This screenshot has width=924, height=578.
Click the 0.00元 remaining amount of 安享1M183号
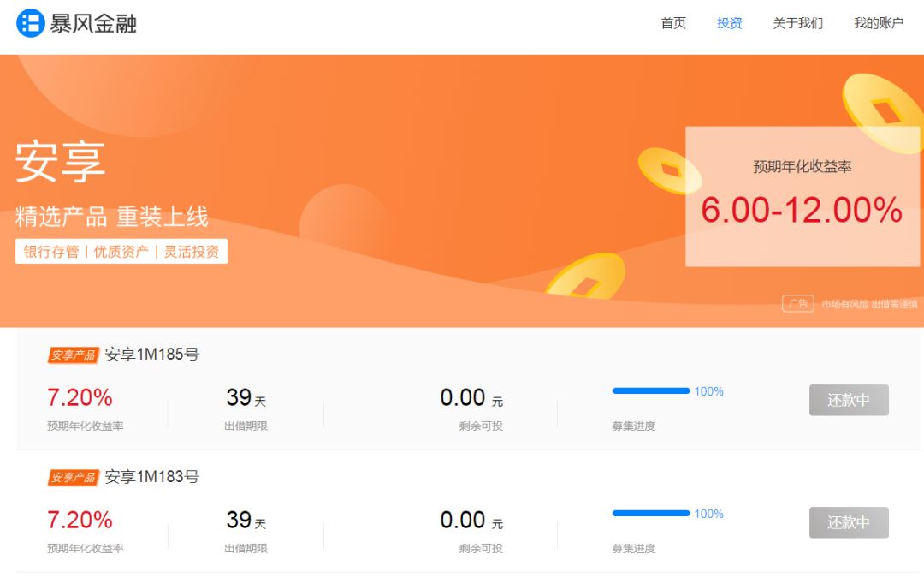[x=471, y=521]
